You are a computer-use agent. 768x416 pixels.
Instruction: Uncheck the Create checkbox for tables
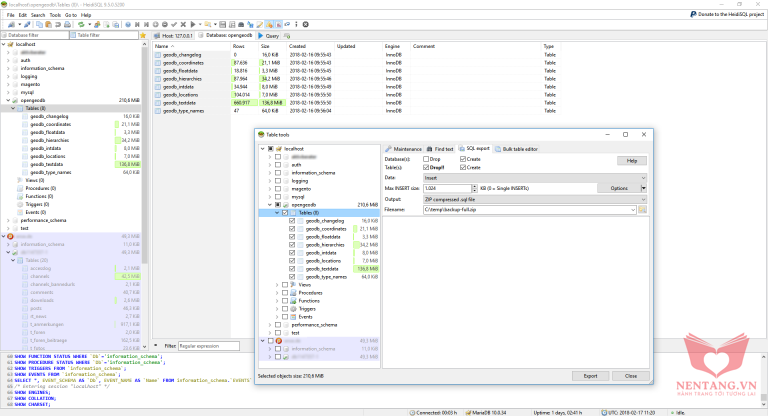[x=462, y=167]
